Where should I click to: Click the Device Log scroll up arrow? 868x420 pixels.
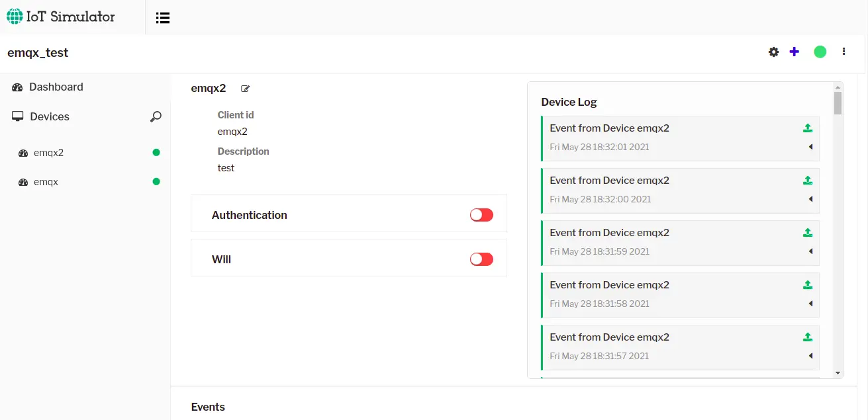coord(838,87)
